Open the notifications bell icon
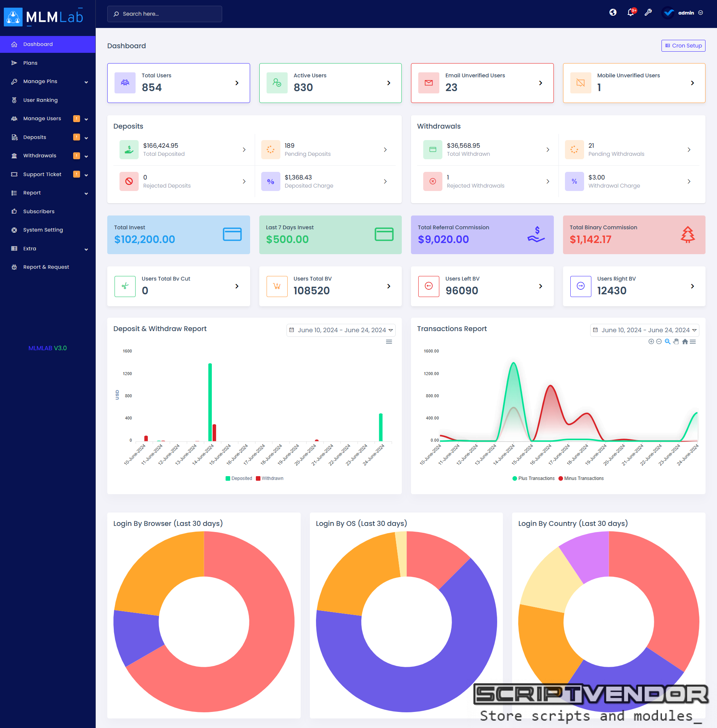The width and height of the screenshot is (717, 728). point(631,13)
